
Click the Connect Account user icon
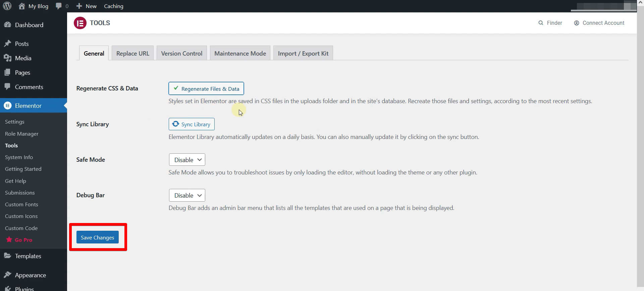(x=577, y=23)
